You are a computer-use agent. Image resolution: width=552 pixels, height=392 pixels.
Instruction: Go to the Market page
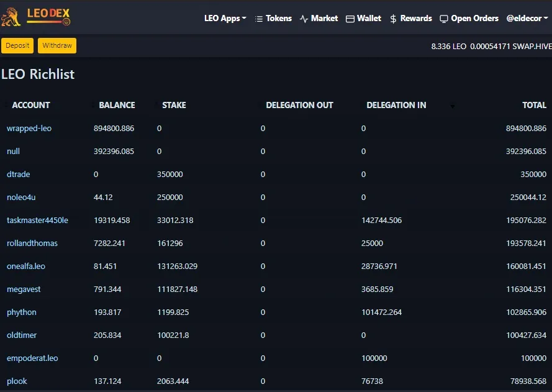tap(319, 18)
